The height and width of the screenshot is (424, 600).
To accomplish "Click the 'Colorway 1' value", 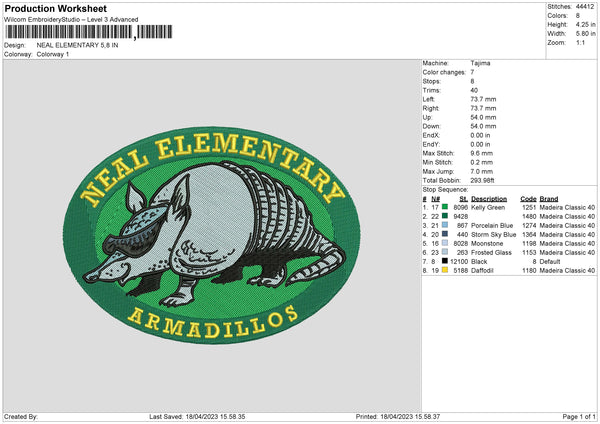I will (53, 54).
